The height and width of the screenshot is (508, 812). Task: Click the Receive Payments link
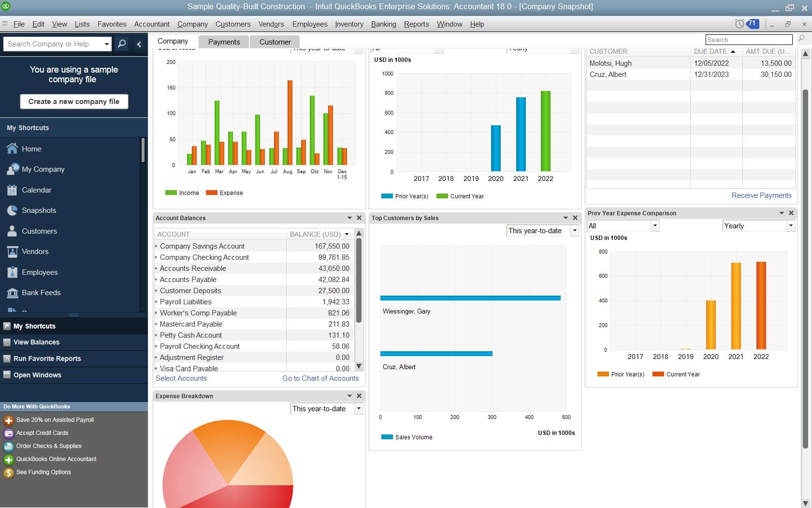coord(761,195)
